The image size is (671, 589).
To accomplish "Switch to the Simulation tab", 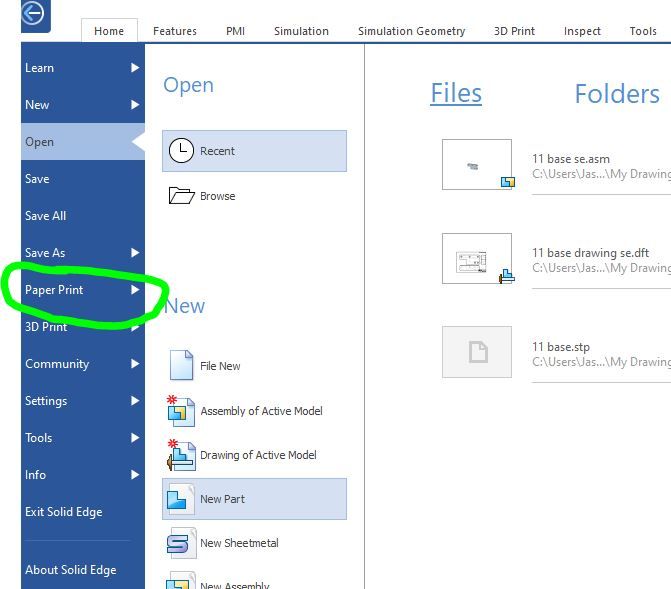I will point(301,31).
